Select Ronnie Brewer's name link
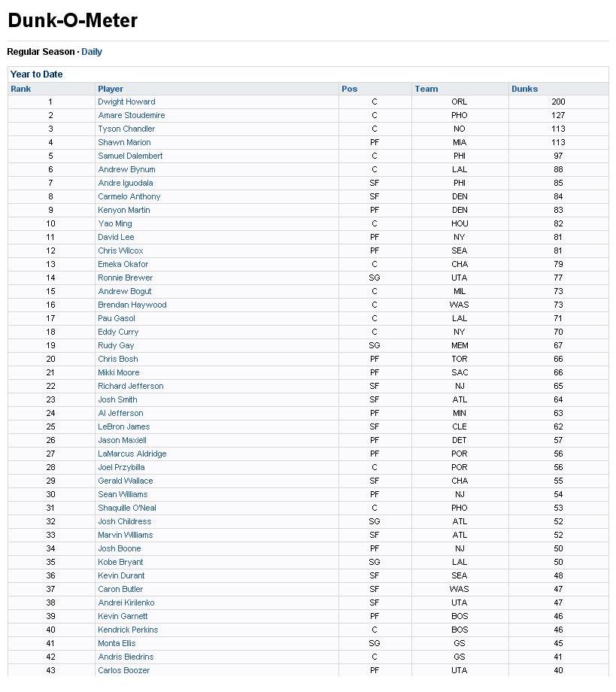The width and height of the screenshot is (616, 692). (x=126, y=278)
